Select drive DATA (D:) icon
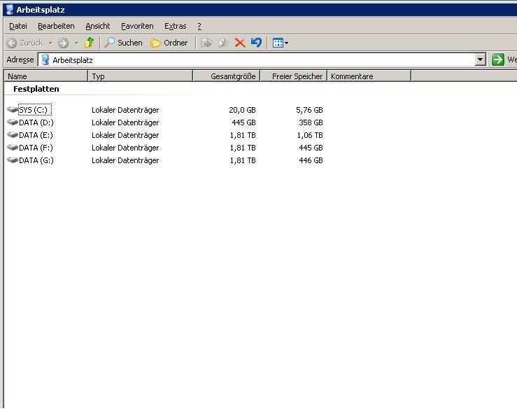Viewport: 517px width, 420px height. click(13, 122)
